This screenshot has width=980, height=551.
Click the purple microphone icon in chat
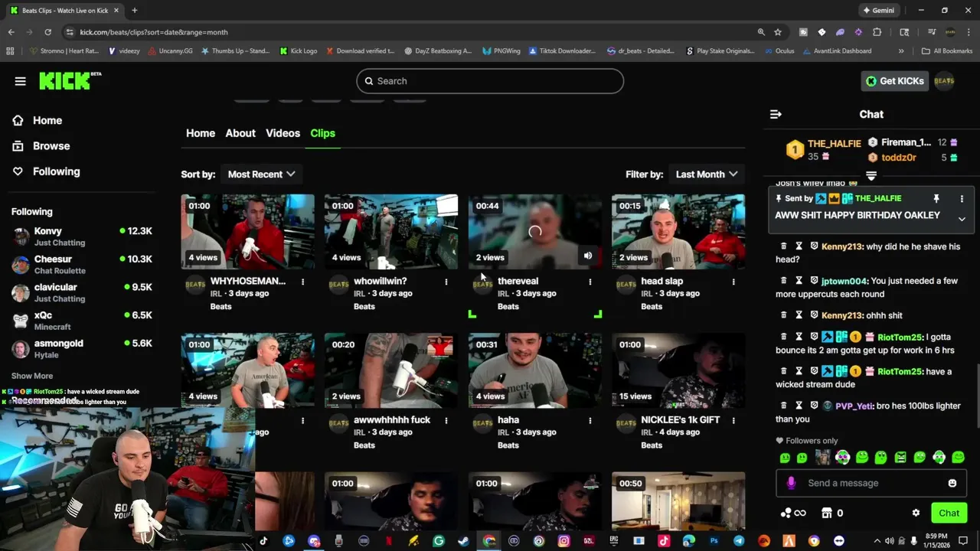pyautogui.click(x=791, y=483)
